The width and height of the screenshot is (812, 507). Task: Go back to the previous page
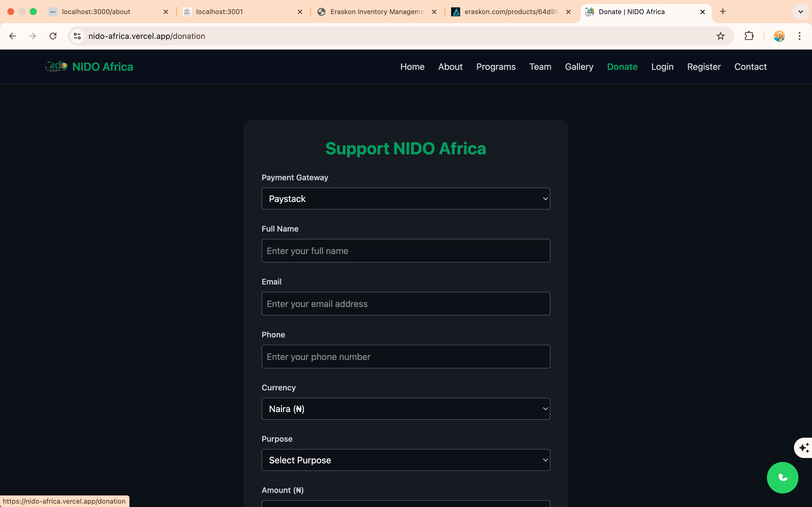(13, 36)
